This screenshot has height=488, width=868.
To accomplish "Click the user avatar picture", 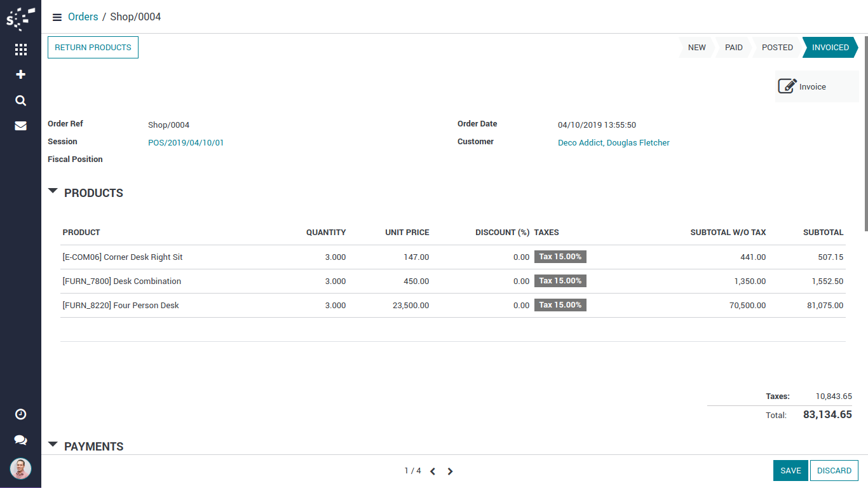I will click(x=20, y=469).
